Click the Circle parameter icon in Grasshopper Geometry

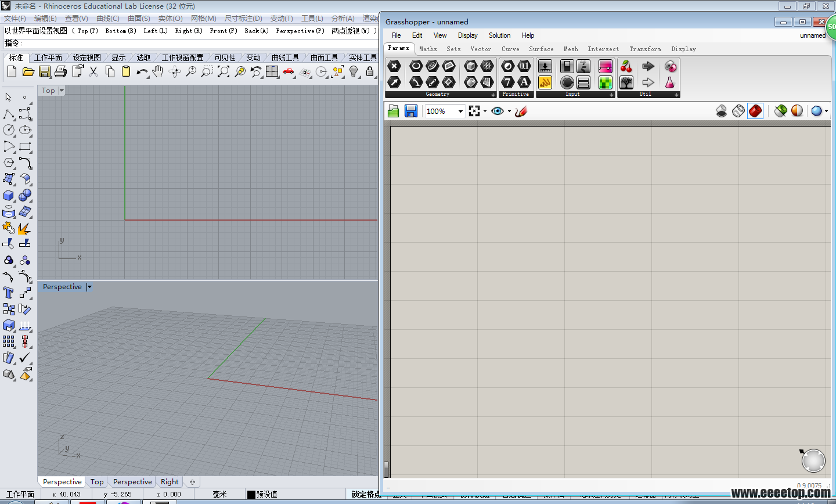point(416,66)
